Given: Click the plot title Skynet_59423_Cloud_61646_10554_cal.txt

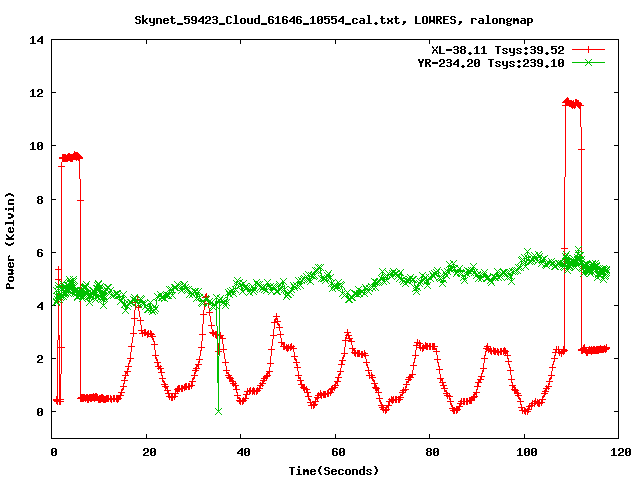Looking at the screenshot, I should pyautogui.click(x=333, y=20).
